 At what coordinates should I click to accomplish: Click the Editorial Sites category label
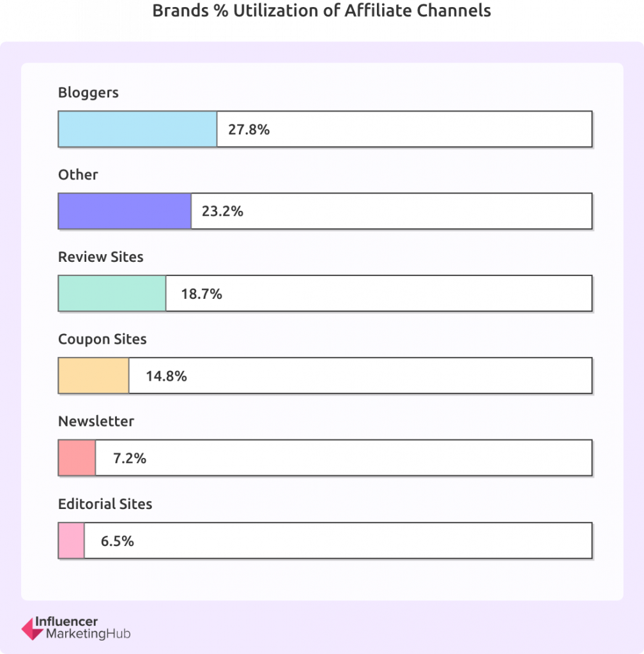point(105,504)
